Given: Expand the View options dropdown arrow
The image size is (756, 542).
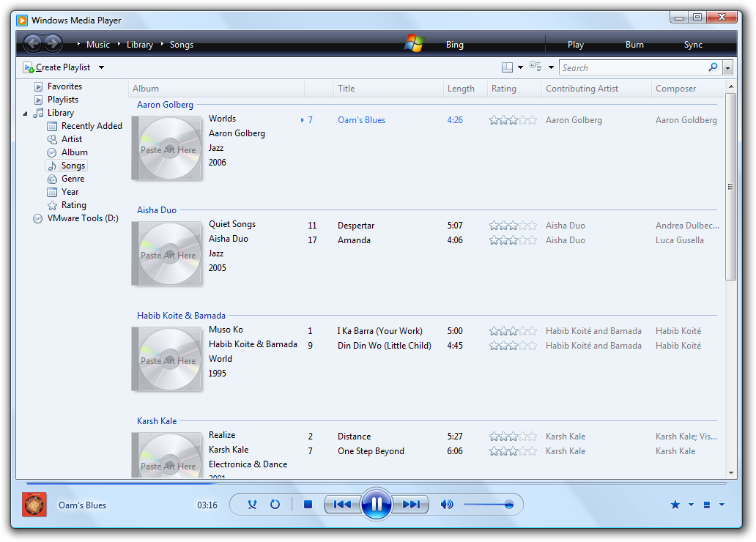Looking at the screenshot, I should tap(551, 67).
